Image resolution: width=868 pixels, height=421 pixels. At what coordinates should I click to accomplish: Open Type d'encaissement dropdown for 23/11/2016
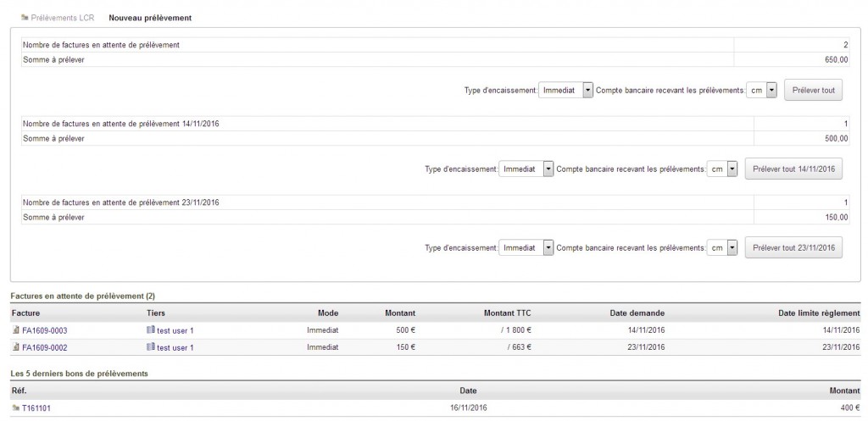tap(526, 248)
